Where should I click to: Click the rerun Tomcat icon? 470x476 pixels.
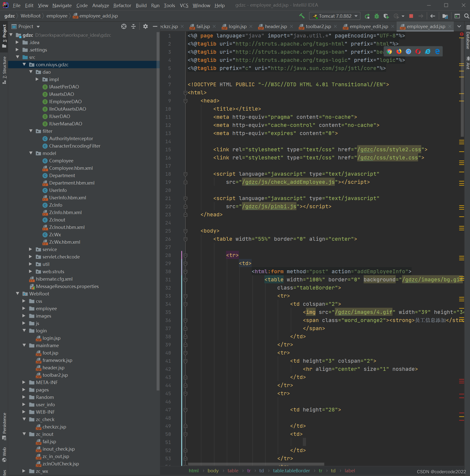[x=367, y=16]
